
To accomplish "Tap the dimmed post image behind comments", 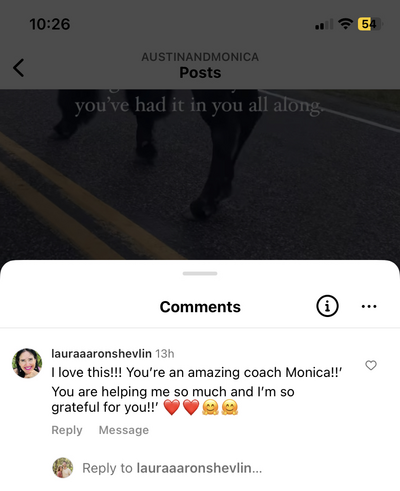I will pyautogui.click(x=200, y=175).
